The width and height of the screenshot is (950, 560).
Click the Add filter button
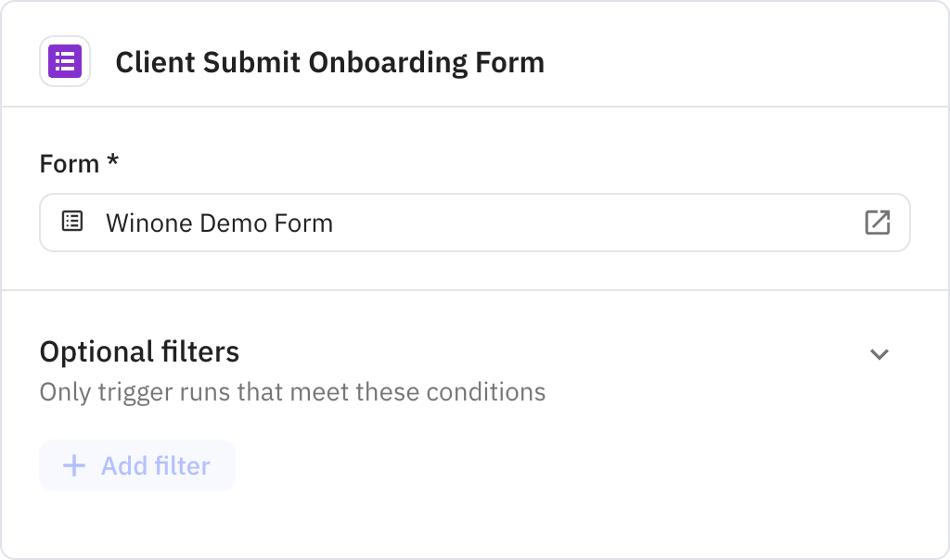136,465
